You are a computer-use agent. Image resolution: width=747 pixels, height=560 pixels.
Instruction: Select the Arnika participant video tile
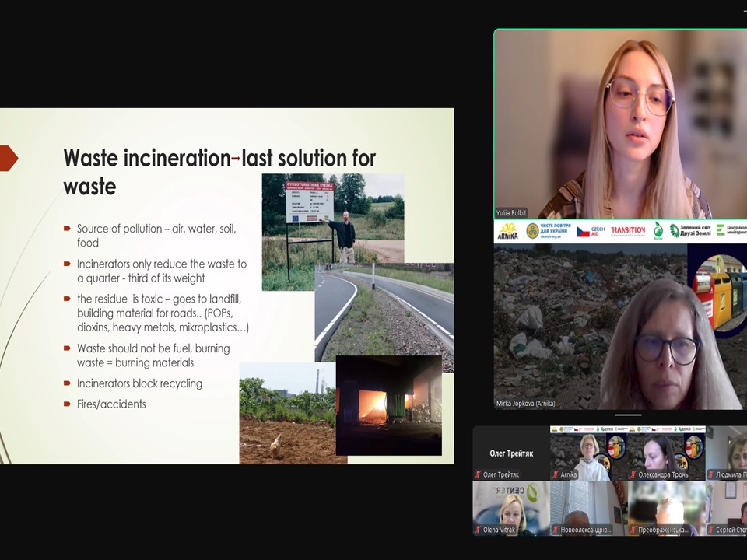589,453
